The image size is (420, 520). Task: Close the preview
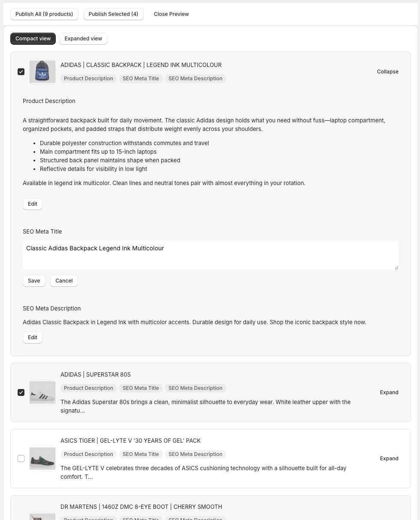(171, 14)
